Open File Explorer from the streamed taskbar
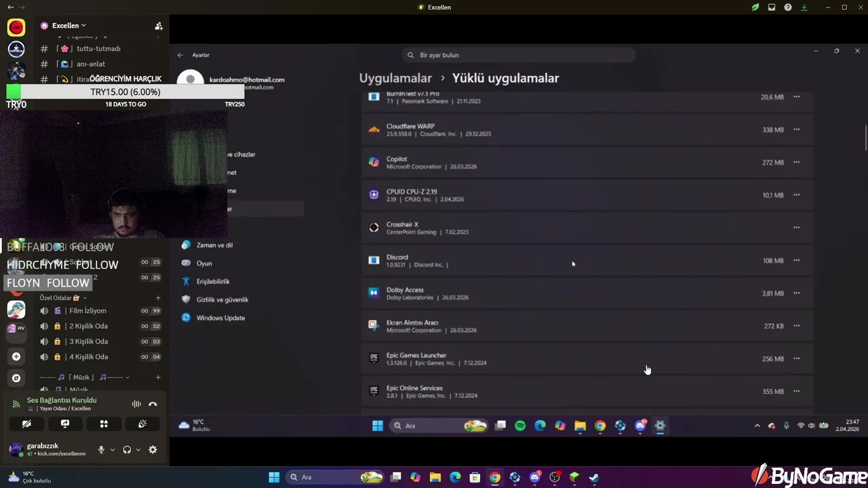The height and width of the screenshot is (488, 868). [580, 426]
